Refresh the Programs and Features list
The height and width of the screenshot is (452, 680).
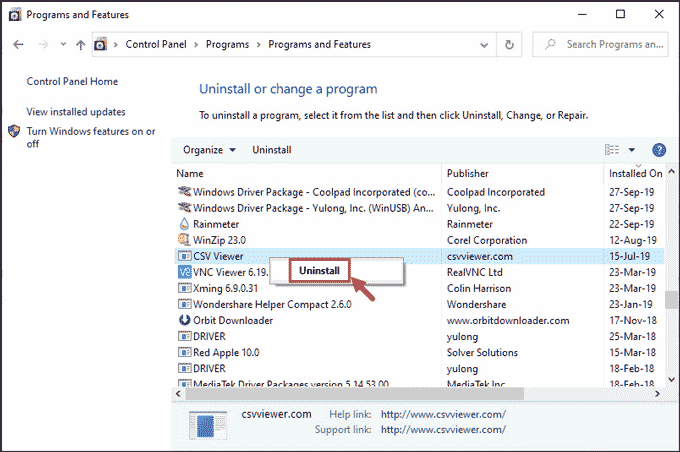tap(510, 45)
